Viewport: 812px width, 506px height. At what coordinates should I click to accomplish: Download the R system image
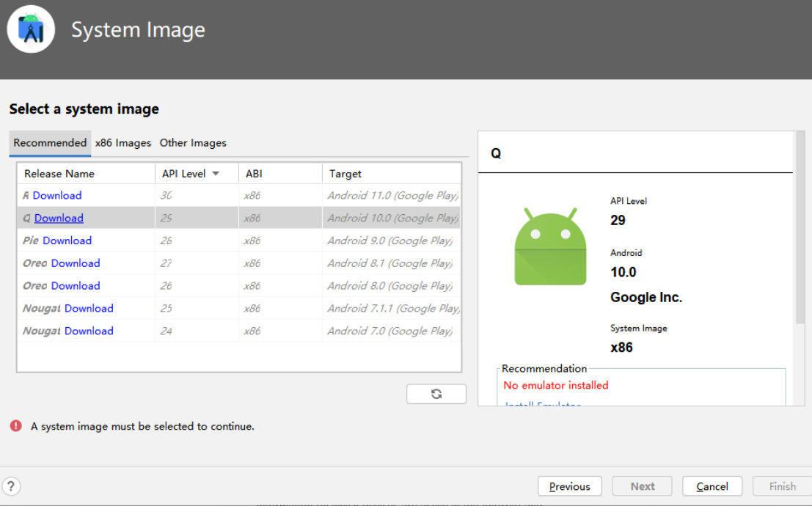[x=57, y=195]
